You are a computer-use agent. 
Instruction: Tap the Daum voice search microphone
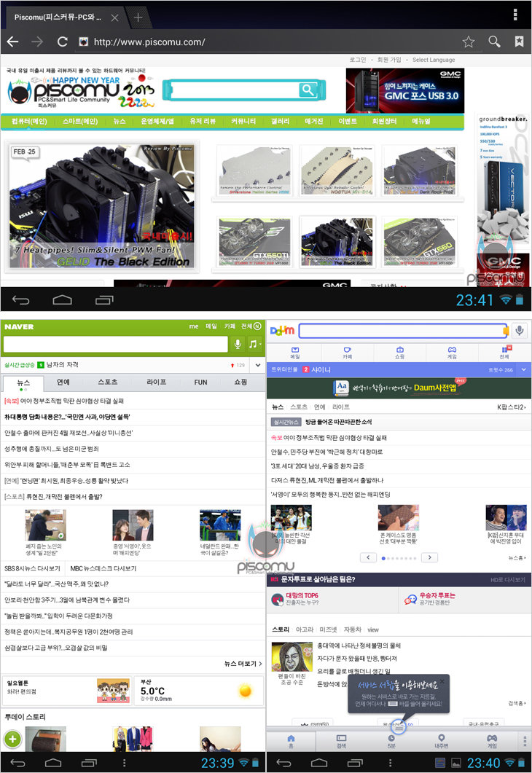pos(520,331)
